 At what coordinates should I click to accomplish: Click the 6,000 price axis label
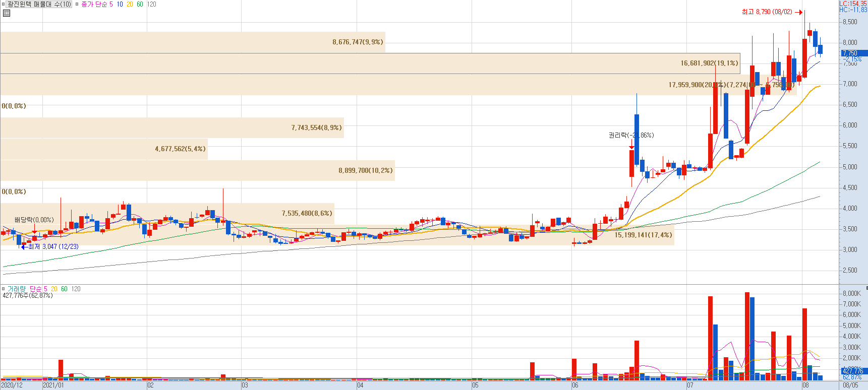(x=850, y=125)
